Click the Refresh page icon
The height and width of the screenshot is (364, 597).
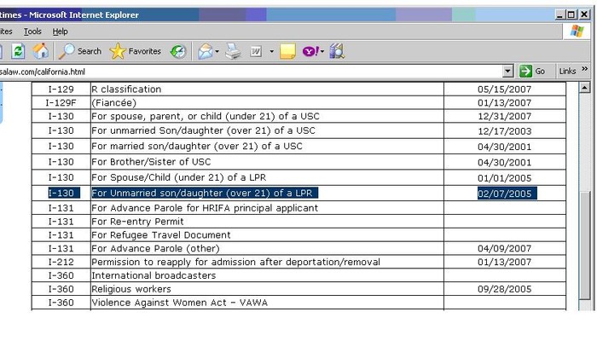coord(18,51)
